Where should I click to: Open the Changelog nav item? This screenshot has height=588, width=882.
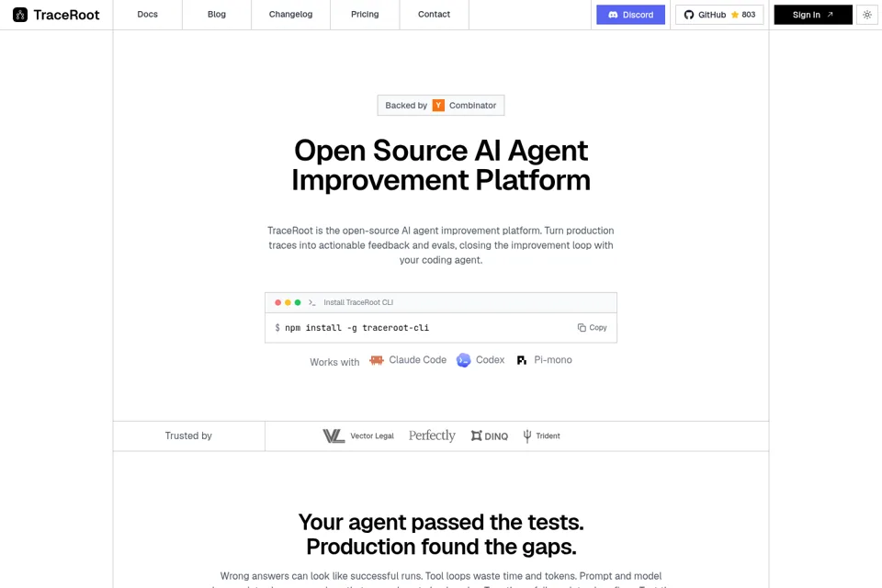point(291,14)
